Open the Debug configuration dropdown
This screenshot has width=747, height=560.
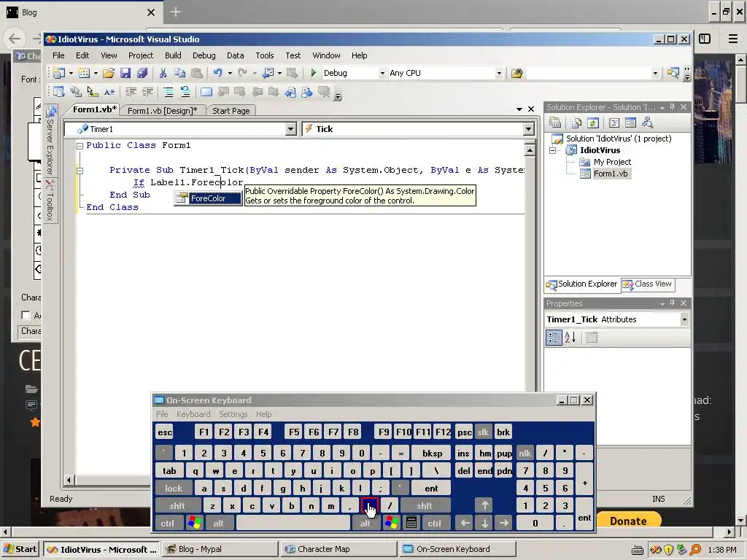[382, 74]
